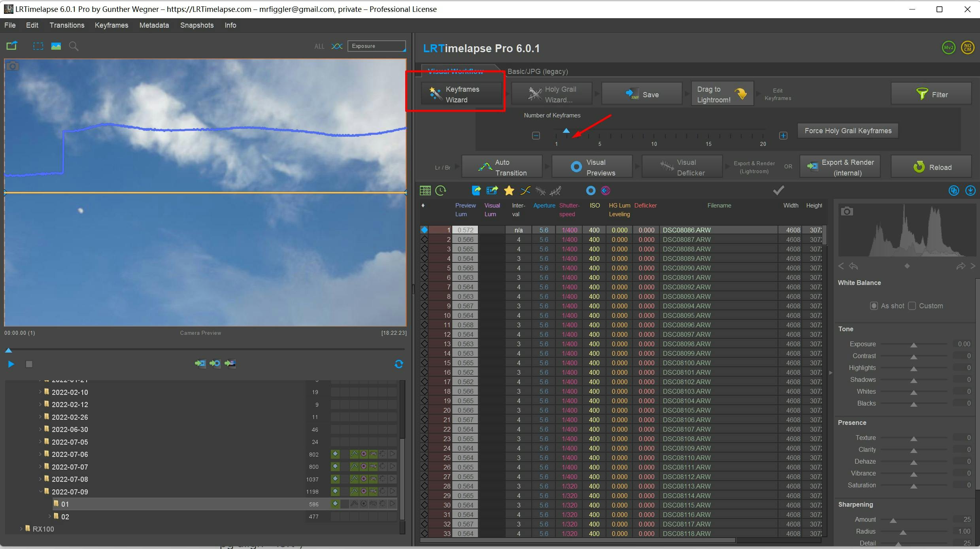Enable the Custom white balance checkbox

point(912,306)
